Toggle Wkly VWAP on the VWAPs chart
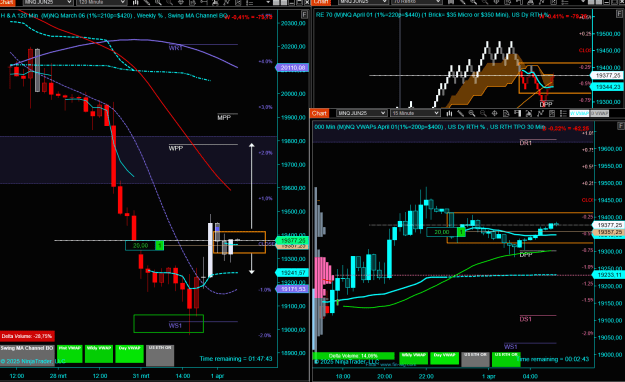This screenshot has height=382, width=625. click(x=413, y=358)
